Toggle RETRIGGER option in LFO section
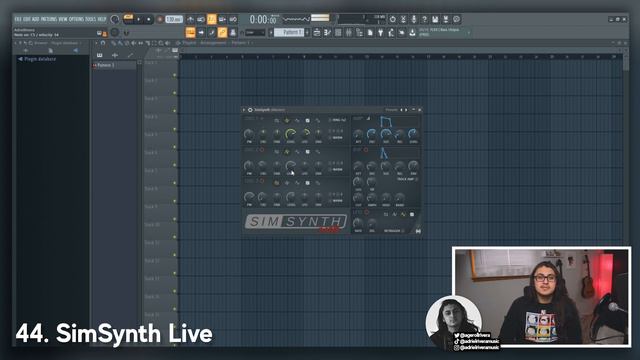The width and height of the screenshot is (640, 360). (x=394, y=231)
